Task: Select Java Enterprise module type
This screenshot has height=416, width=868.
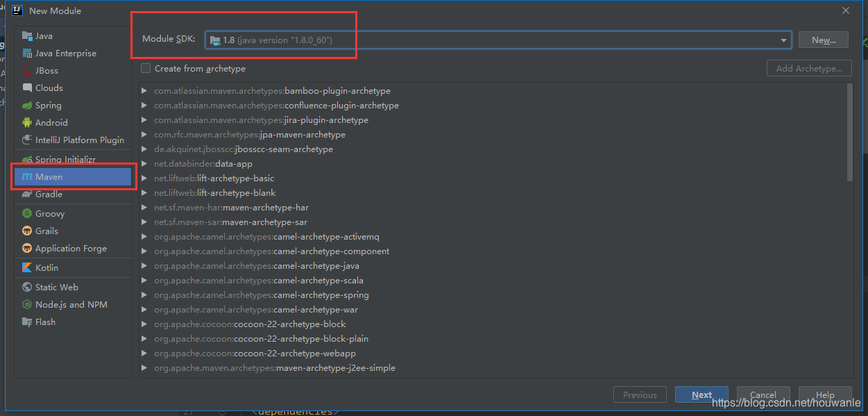Action: 73,53
